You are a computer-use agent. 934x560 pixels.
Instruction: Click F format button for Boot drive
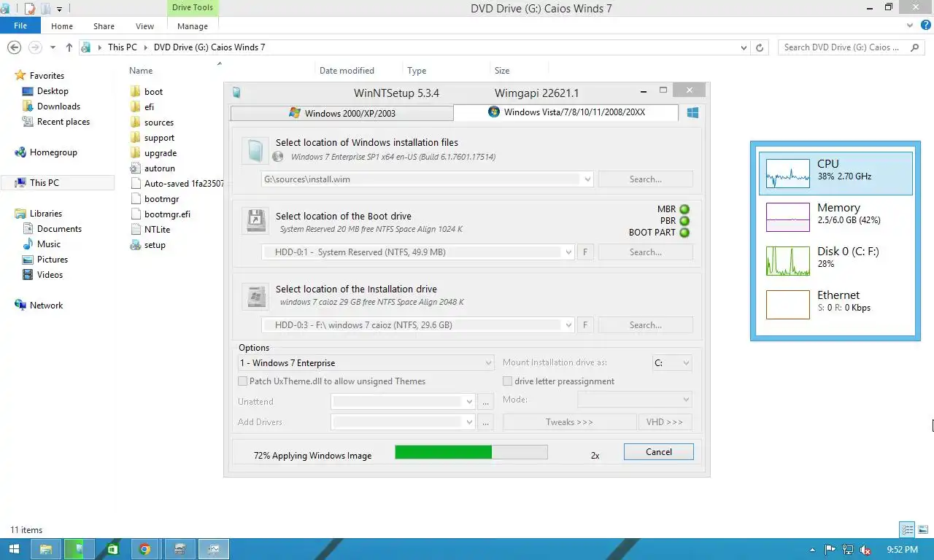point(584,252)
